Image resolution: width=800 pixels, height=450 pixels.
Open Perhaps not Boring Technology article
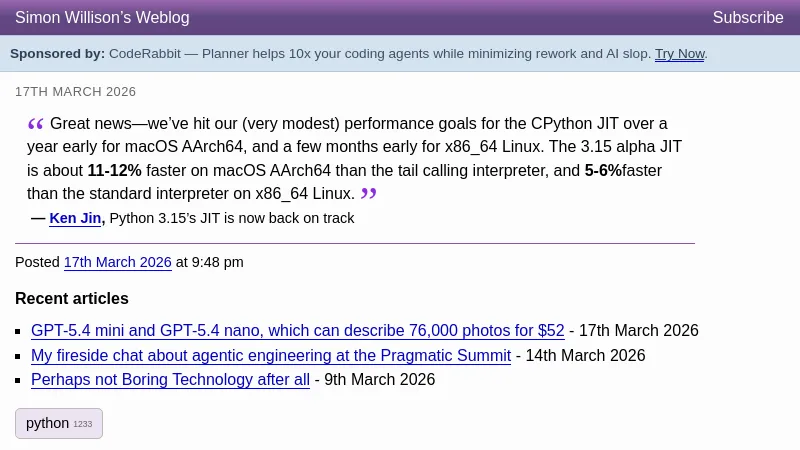[170, 380]
